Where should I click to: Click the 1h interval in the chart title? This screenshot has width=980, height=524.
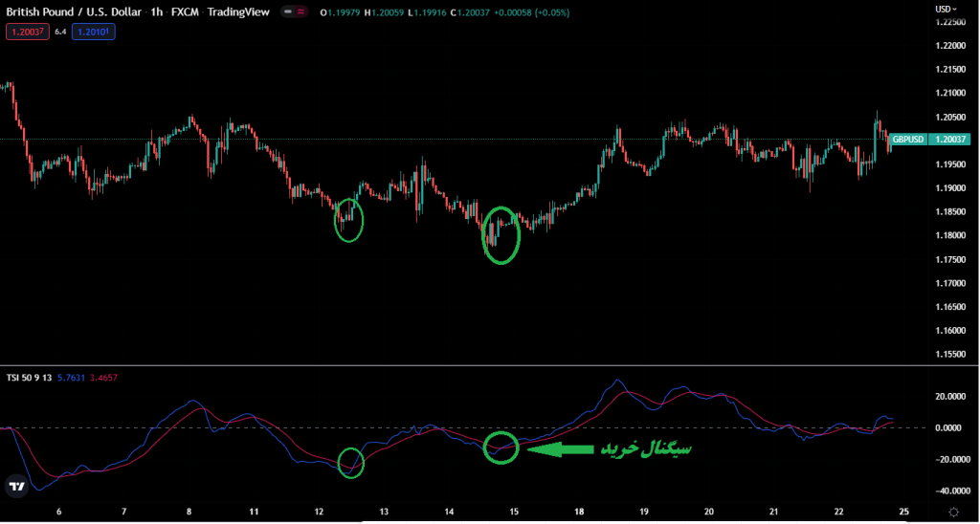156,11
